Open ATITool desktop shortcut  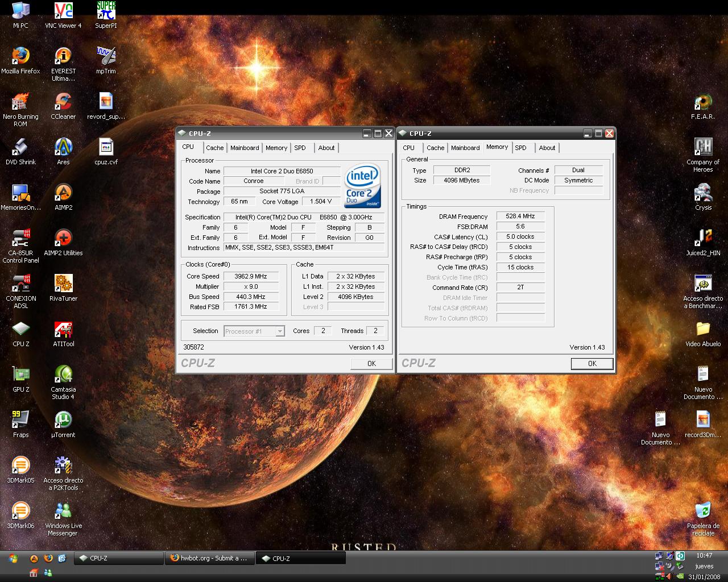pyautogui.click(x=63, y=333)
